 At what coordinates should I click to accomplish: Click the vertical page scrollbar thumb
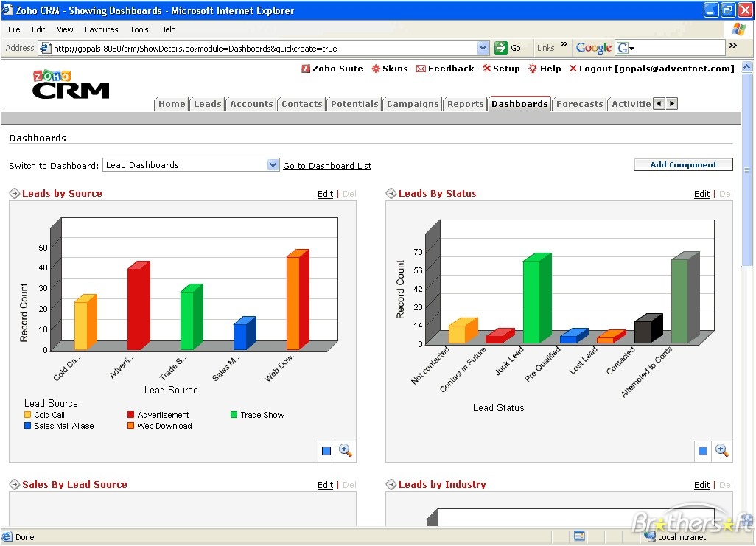click(747, 169)
